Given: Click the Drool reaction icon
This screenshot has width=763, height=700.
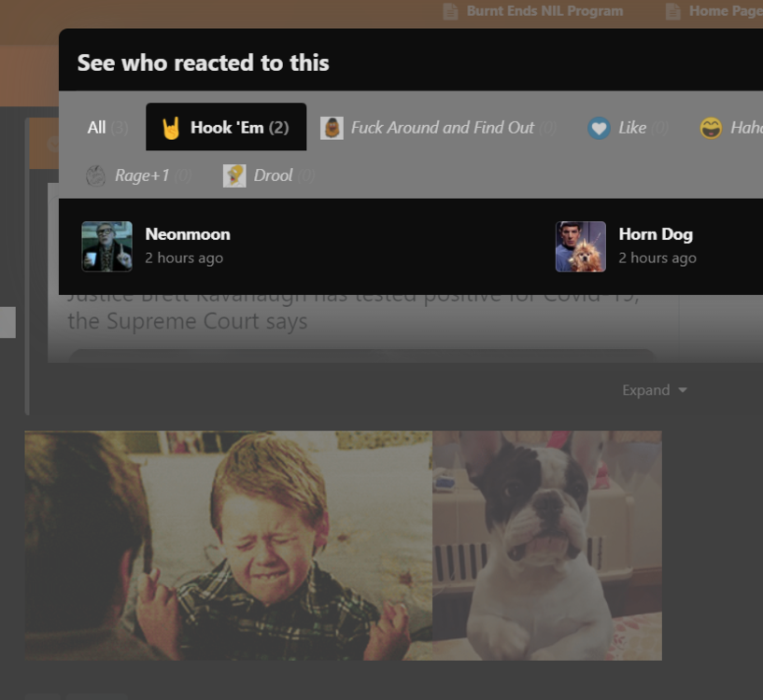Looking at the screenshot, I should (233, 175).
